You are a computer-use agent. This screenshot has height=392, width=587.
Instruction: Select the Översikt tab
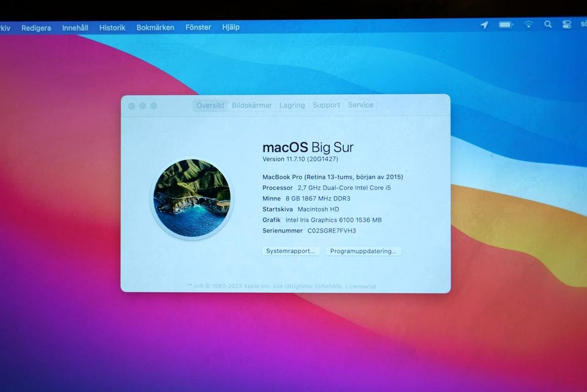coord(210,105)
